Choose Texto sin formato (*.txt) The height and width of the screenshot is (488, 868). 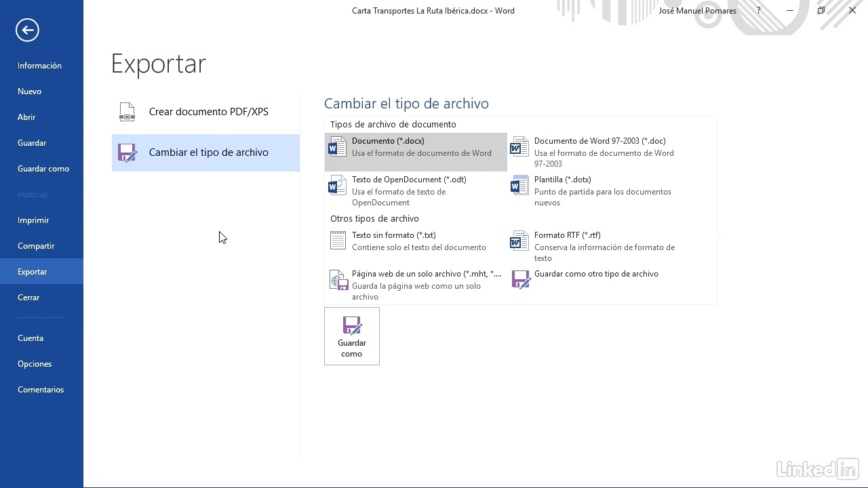coord(416,246)
